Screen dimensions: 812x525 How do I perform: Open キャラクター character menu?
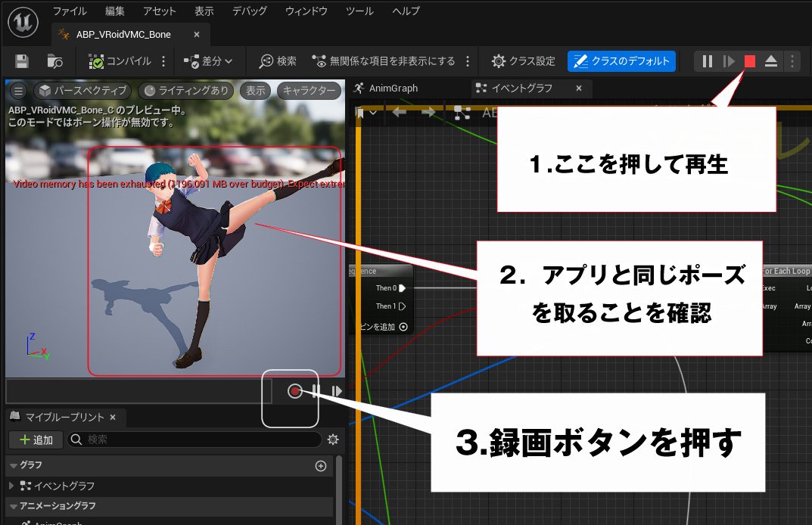tap(310, 91)
